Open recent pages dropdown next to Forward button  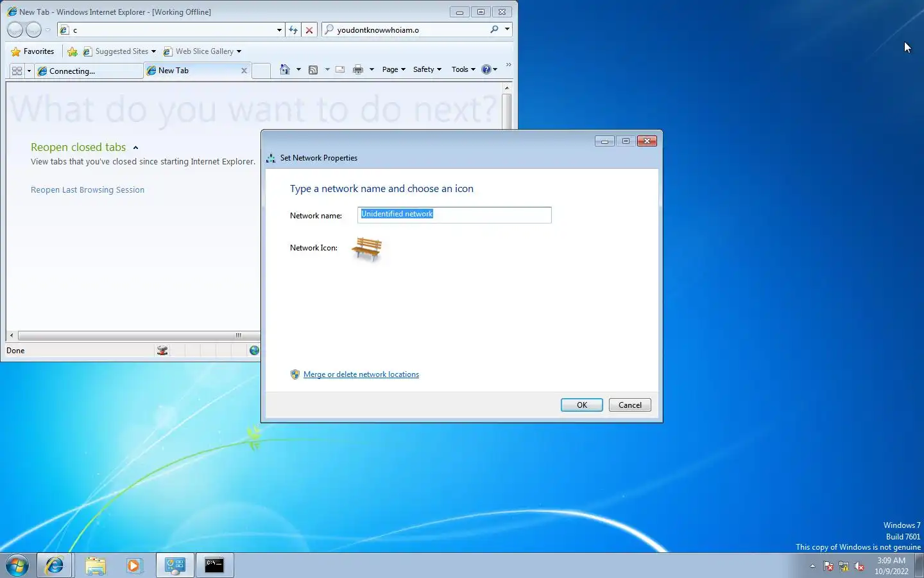47,30
